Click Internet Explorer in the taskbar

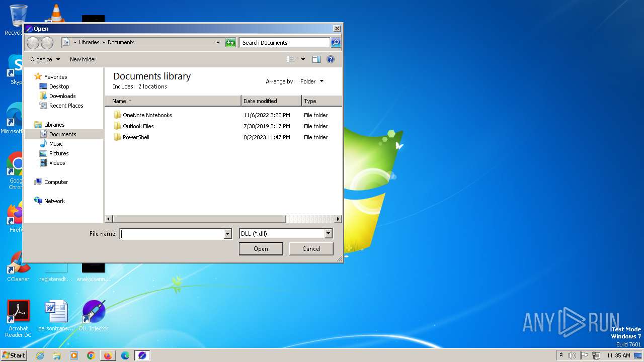coord(40,355)
